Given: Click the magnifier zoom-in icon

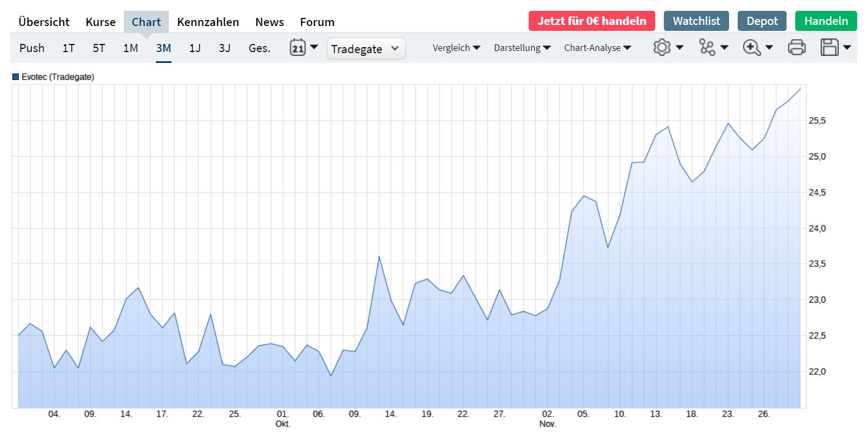Looking at the screenshot, I should tap(752, 48).
